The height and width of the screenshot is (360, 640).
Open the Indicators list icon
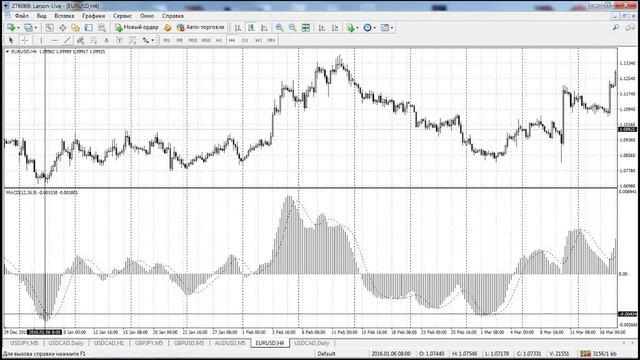point(350,28)
